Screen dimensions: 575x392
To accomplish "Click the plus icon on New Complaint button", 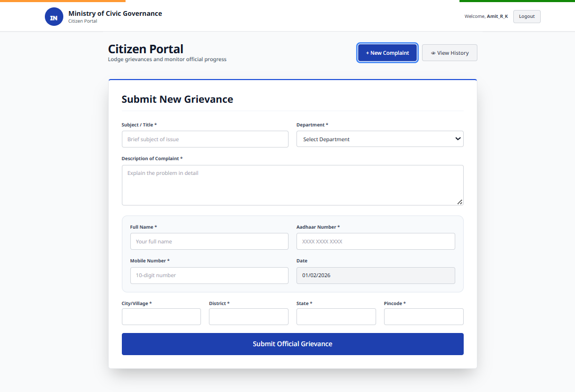I will [x=368, y=53].
